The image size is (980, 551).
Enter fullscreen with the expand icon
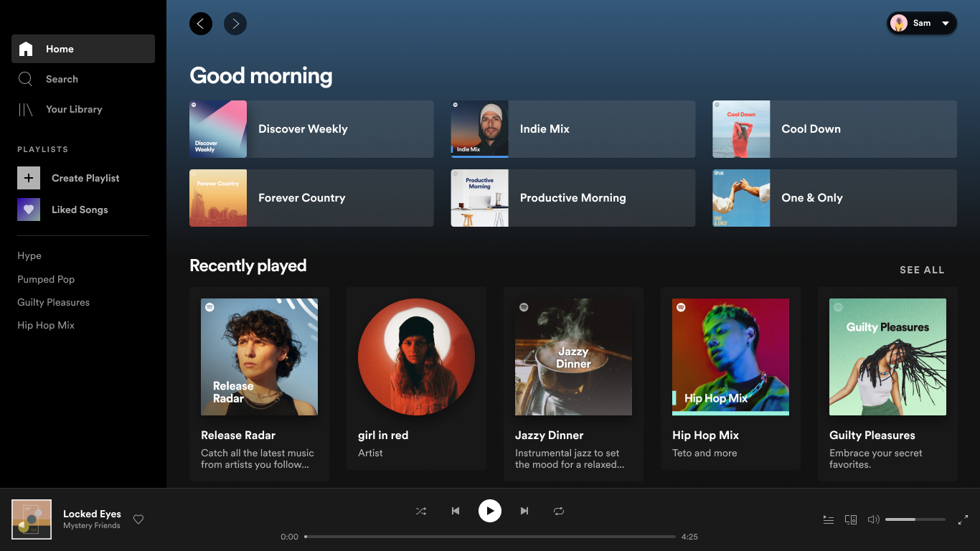pyautogui.click(x=963, y=519)
